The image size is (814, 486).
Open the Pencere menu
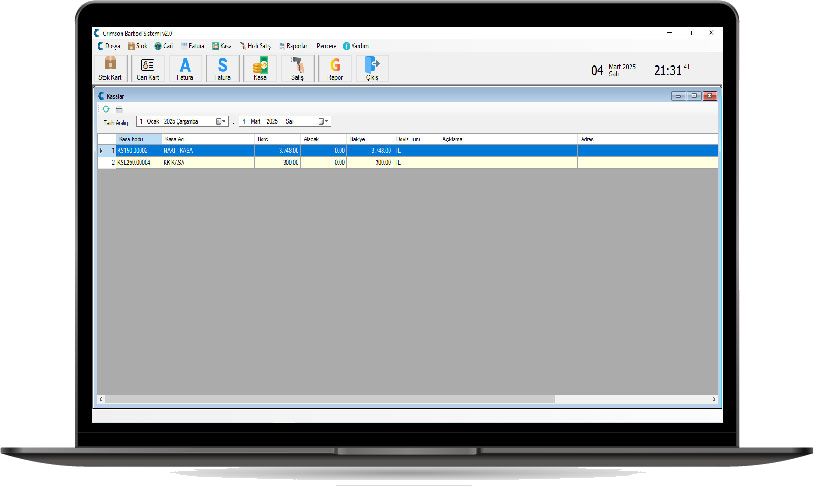[326, 46]
